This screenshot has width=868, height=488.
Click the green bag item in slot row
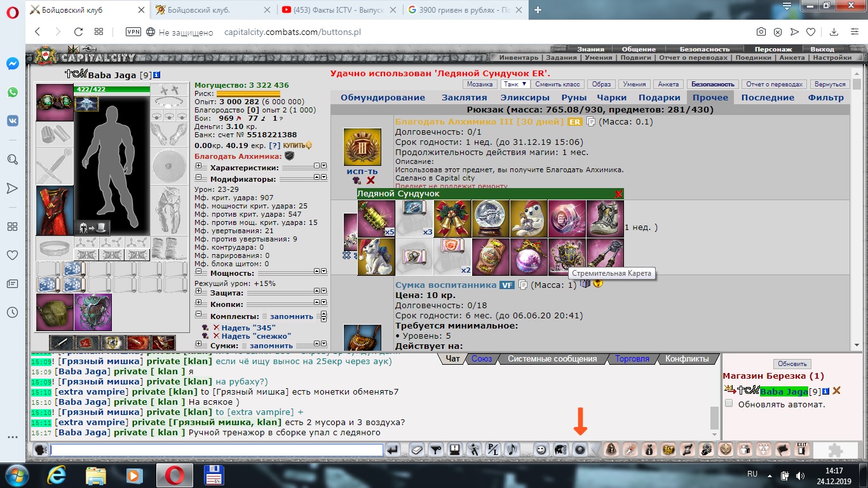click(x=55, y=312)
